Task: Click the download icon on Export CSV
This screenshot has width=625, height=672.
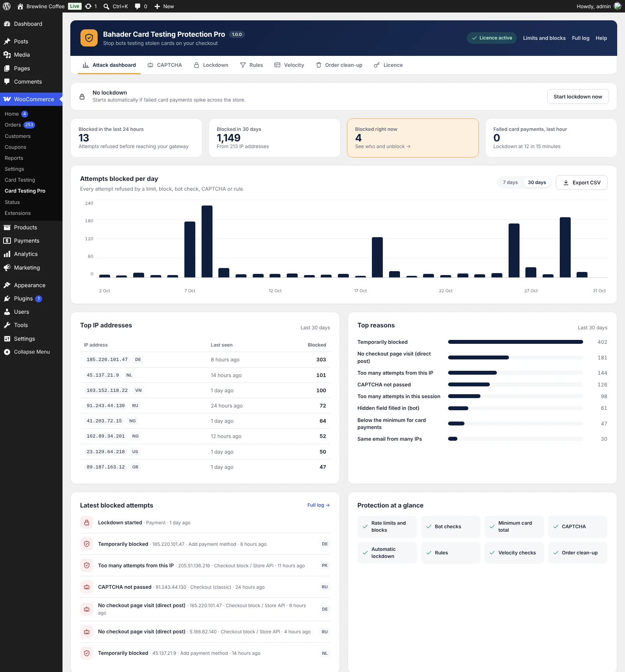Action: click(566, 182)
